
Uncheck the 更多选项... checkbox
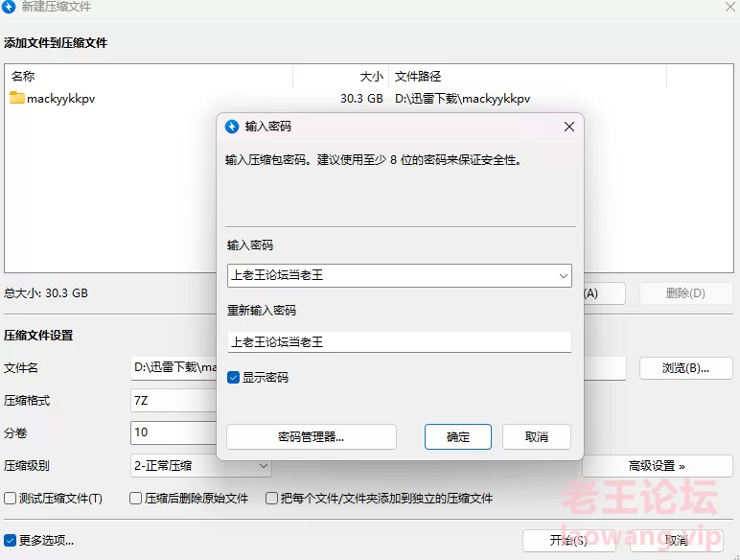tap(10, 540)
